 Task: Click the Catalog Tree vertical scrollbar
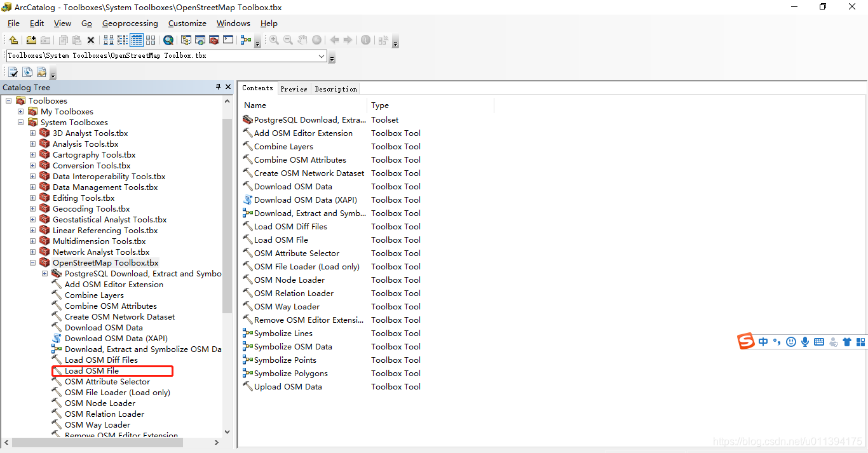click(227, 216)
